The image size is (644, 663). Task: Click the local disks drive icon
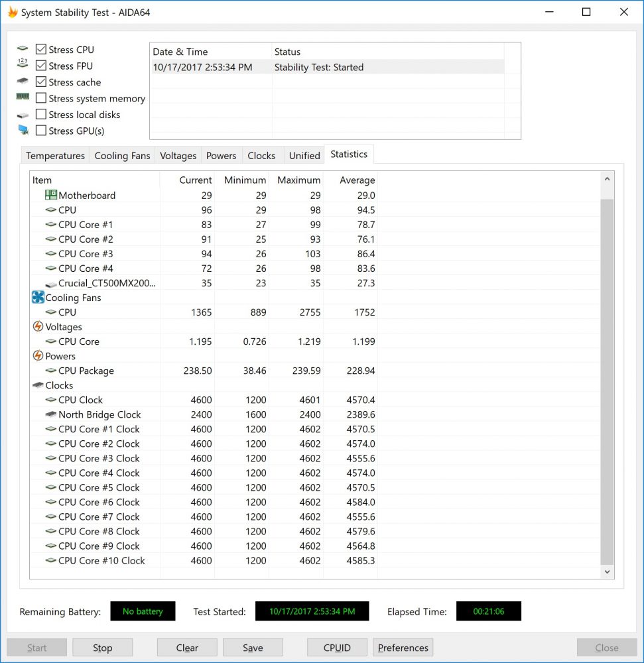(23, 115)
